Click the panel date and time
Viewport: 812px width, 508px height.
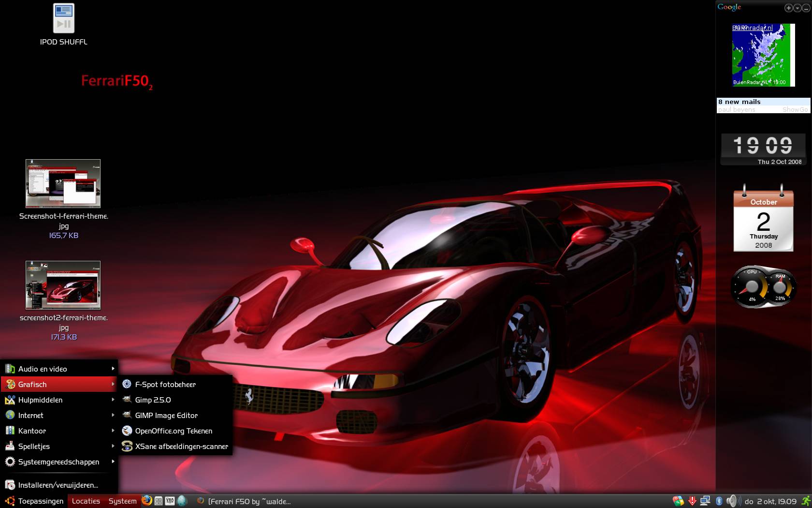click(770, 501)
